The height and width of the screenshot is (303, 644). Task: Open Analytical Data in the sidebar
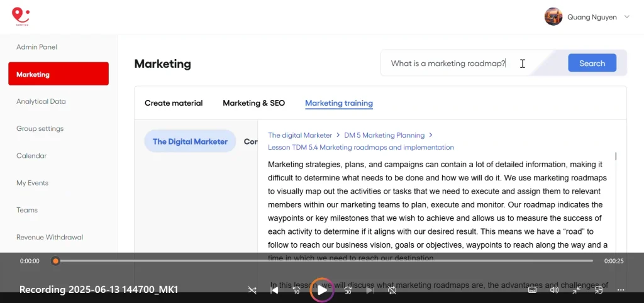[x=41, y=101]
